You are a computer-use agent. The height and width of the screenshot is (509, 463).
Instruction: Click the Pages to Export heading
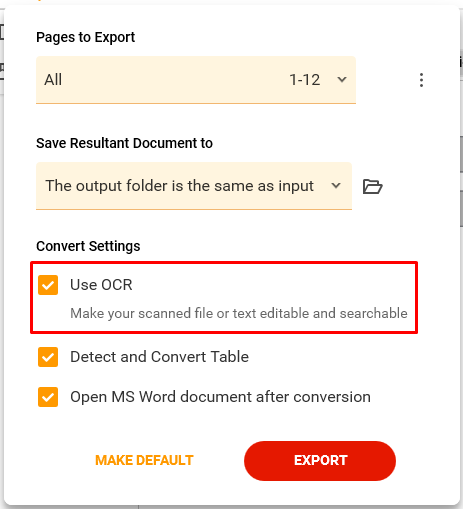point(85,37)
